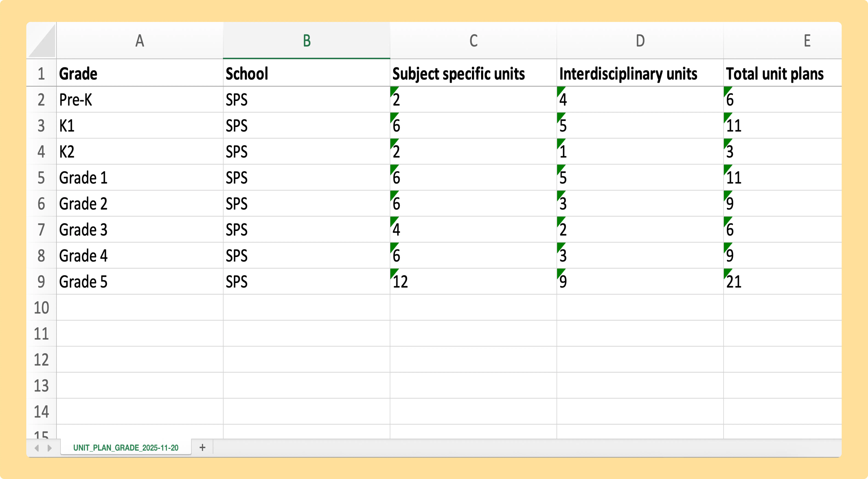Viewport: 868px width, 479px height.
Task: Select column D header
Action: coord(640,40)
